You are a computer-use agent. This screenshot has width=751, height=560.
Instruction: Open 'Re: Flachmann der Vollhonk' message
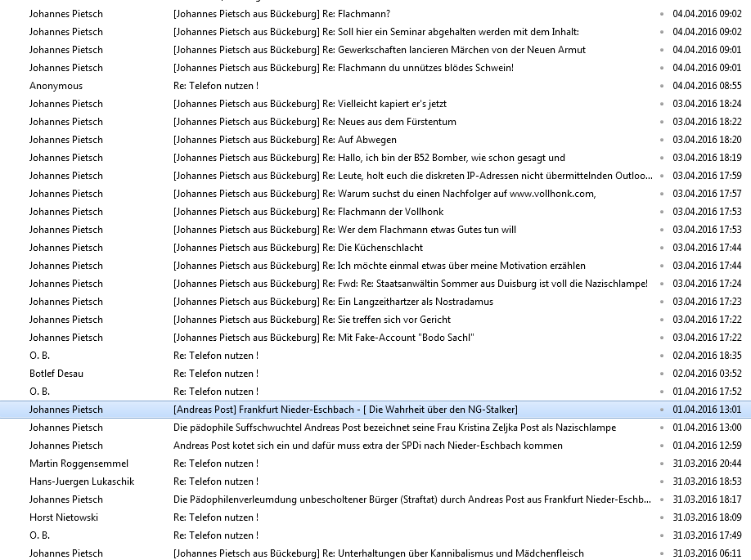coord(375,212)
